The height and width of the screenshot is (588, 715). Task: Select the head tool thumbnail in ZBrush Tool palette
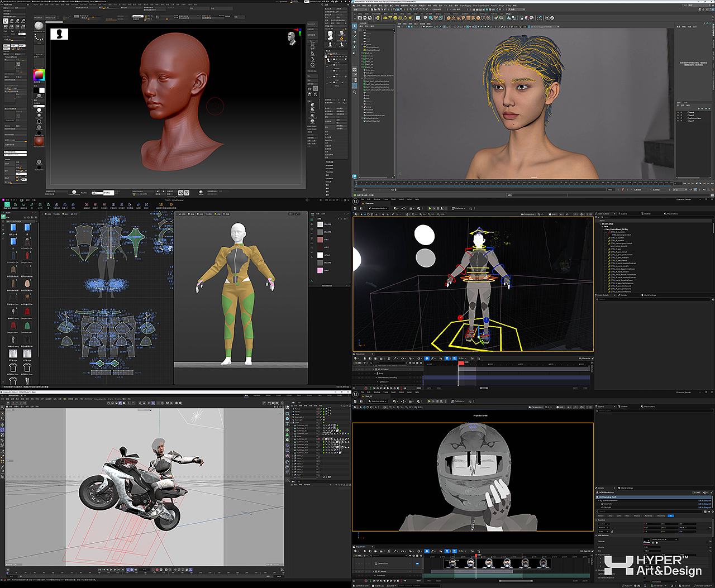(330, 35)
